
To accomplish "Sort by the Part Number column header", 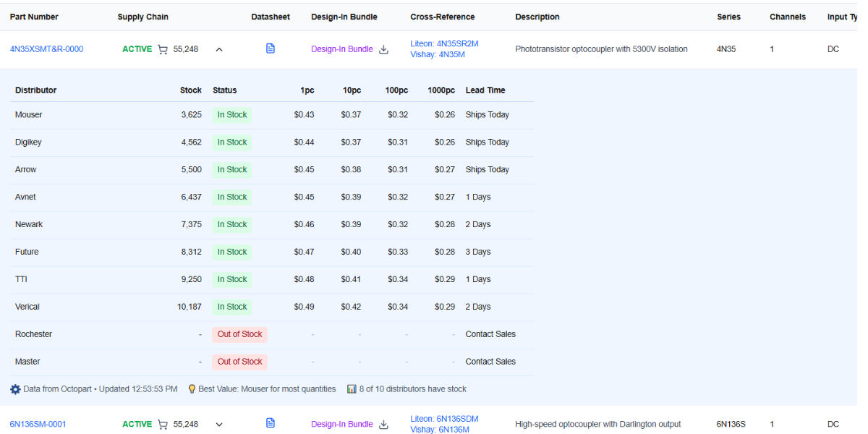I will point(34,17).
